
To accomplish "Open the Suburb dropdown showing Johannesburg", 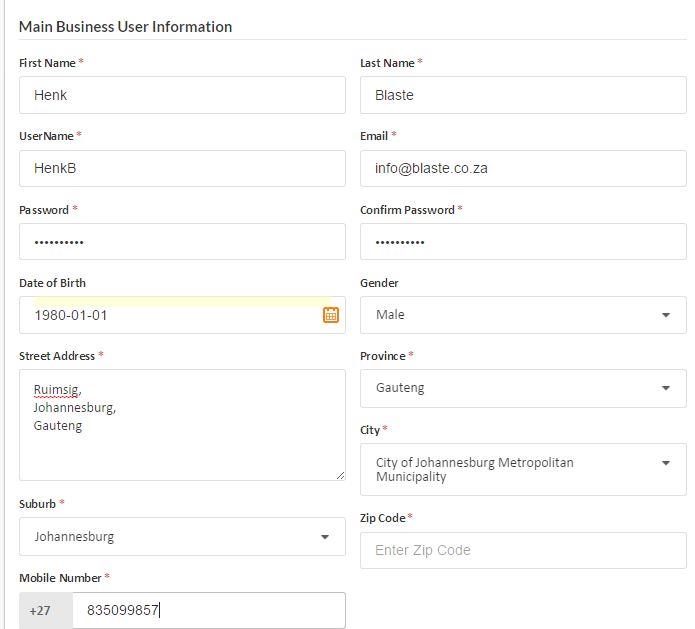I will tap(182, 537).
